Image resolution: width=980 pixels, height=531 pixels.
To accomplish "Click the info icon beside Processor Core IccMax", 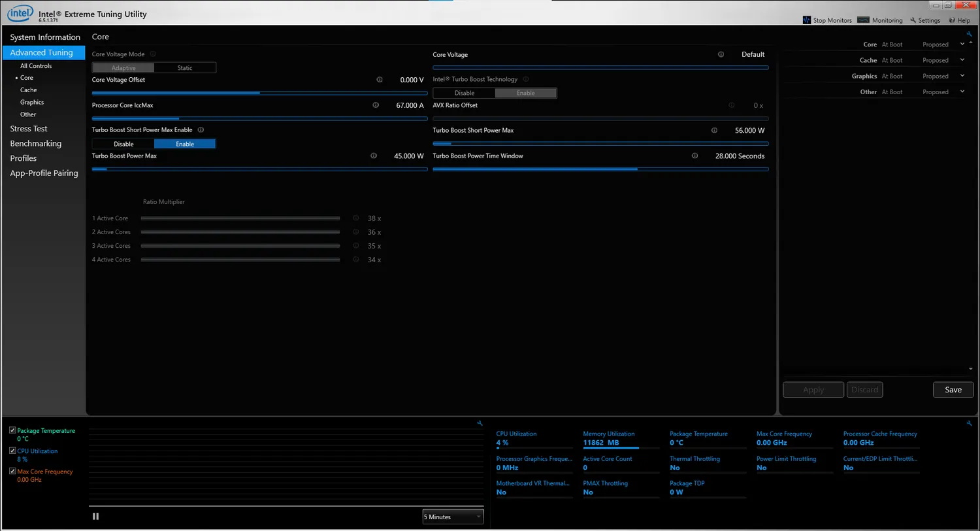I will pos(376,105).
